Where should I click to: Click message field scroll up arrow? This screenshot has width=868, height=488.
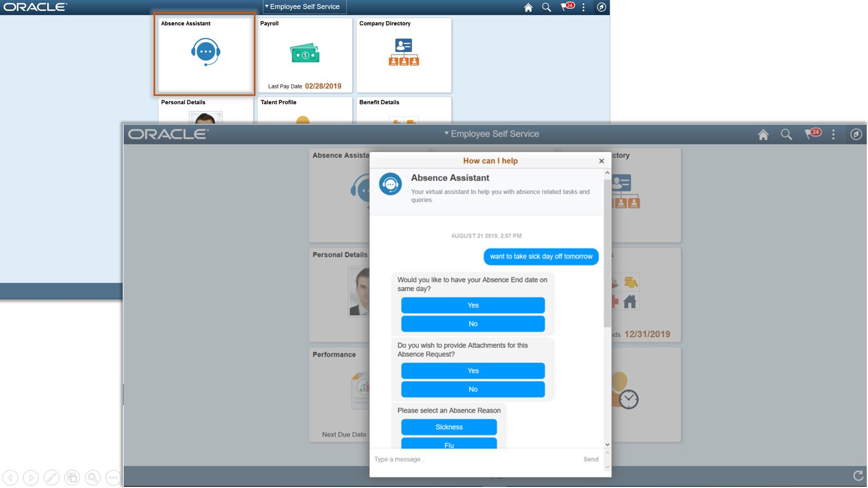point(608,453)
